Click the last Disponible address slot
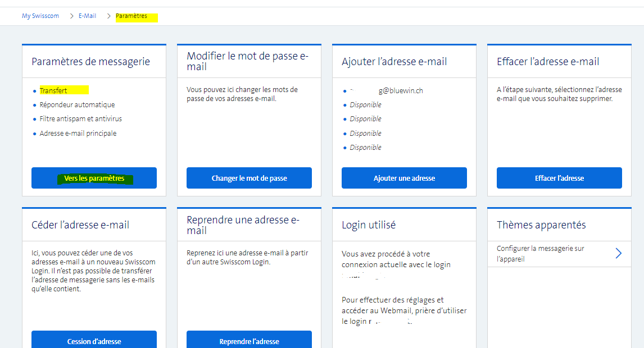 [x=365, y=148]
